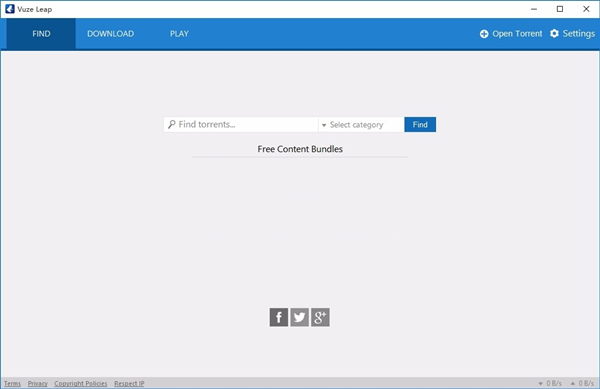Close the Vuze Leap window
This screenshot has width=600, height=389.
pyautogui.click(x=586, y=9)
